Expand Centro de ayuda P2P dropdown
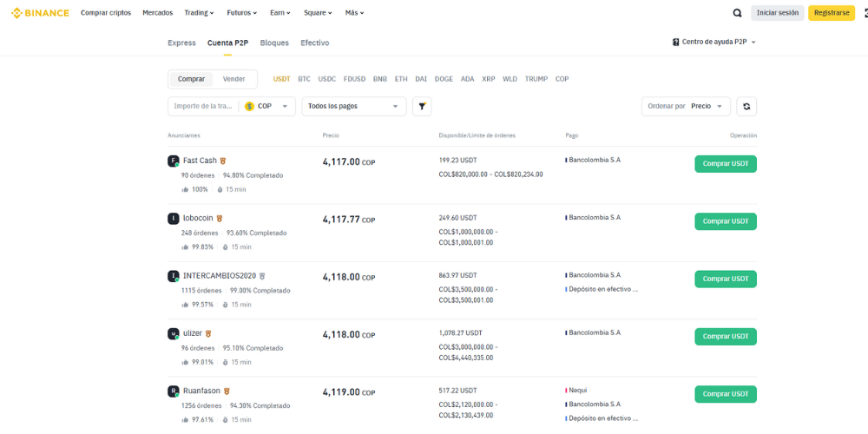 click(x=714, y=42)
